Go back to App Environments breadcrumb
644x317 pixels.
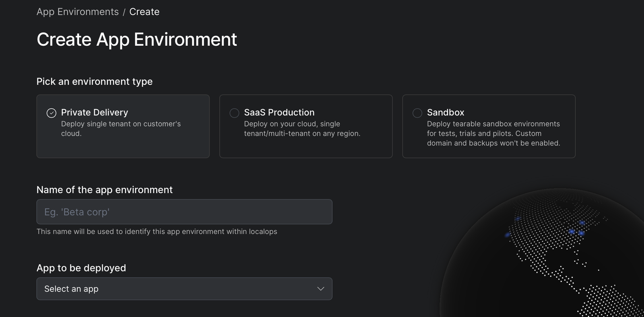77,12
